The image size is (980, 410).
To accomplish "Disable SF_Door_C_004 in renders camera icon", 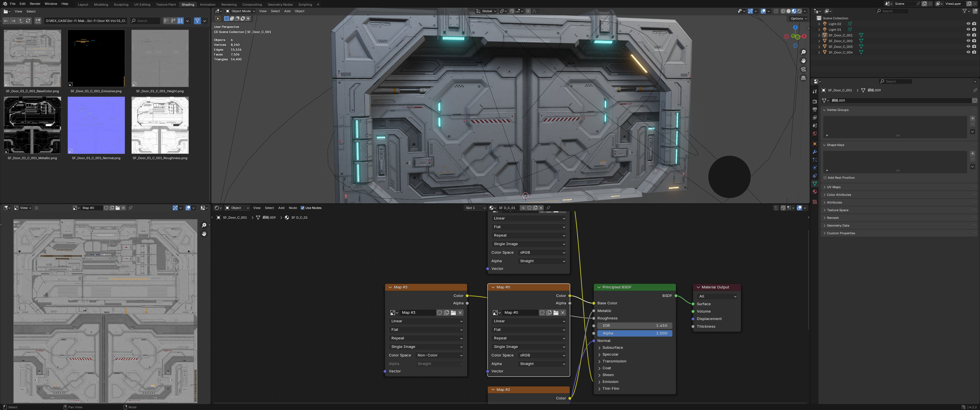I will coord(974,52).
